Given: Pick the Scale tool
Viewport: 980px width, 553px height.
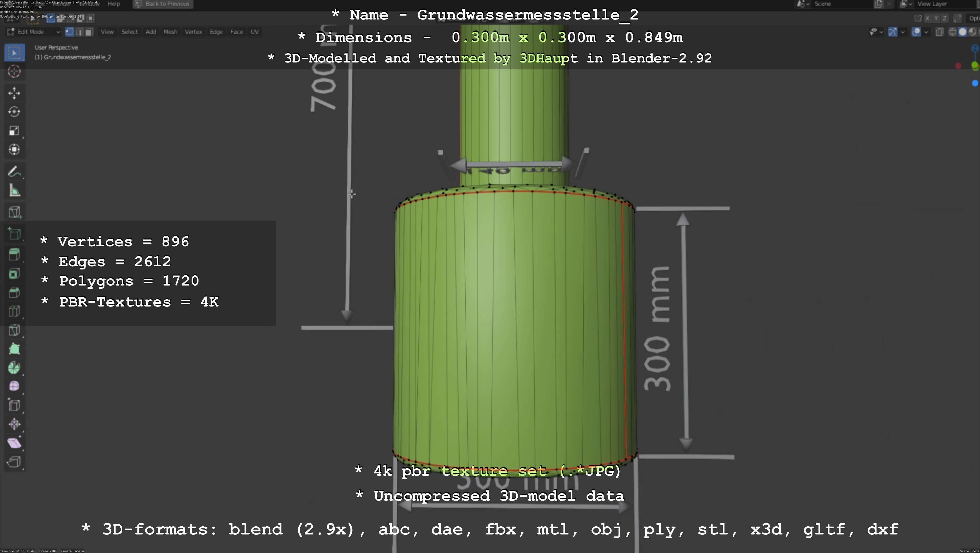Looking at the screenshot, I should pos(14,131).
